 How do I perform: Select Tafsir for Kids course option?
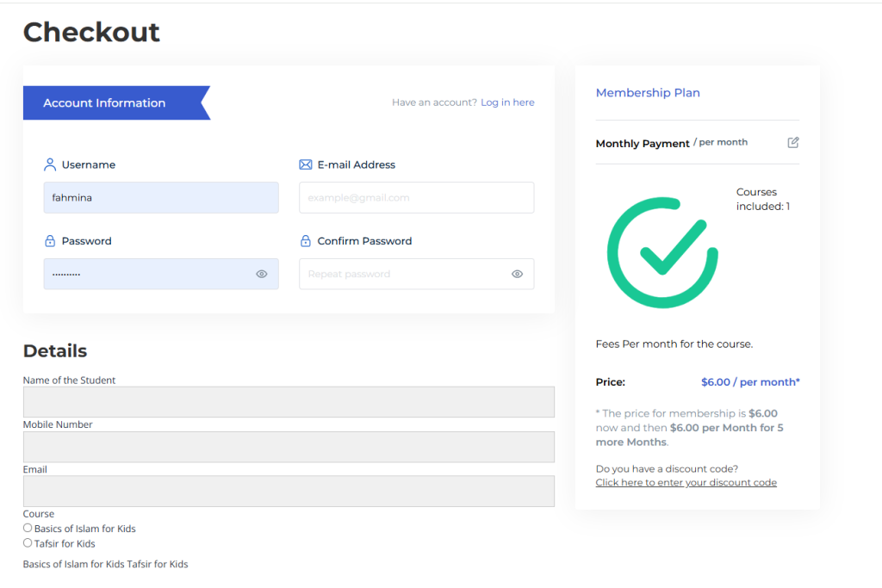tap(28, 543)
